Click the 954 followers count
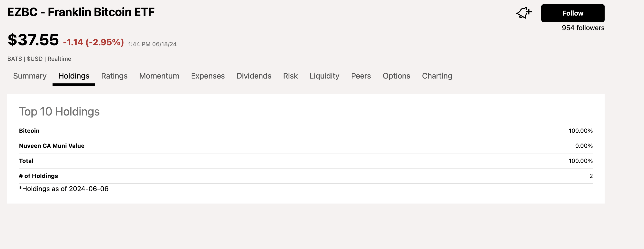The height and width of the screenshot is (249, 644). (x=583, y=28)
